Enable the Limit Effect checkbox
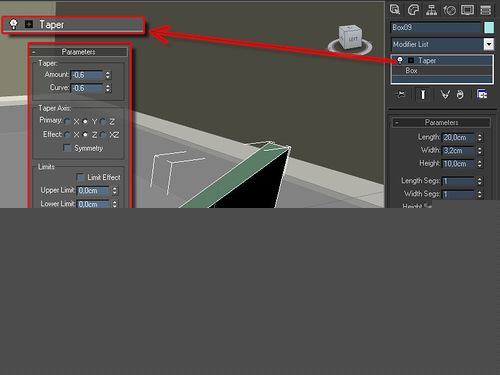Viewport: 500px width, 375px height. pyautogui.click(x=80, y=177)
